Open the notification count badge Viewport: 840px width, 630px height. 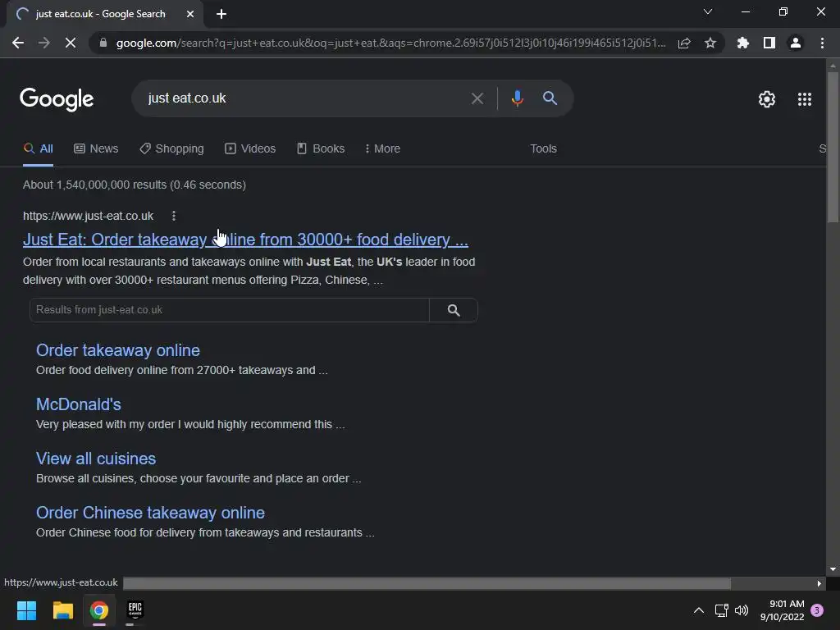click(x=817, y=610)
